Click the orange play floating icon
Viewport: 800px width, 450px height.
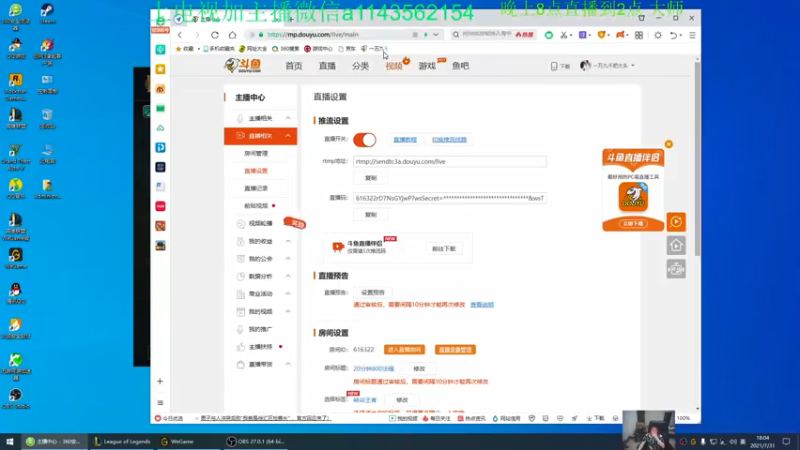pyautogui.click(x=676, y=222)
